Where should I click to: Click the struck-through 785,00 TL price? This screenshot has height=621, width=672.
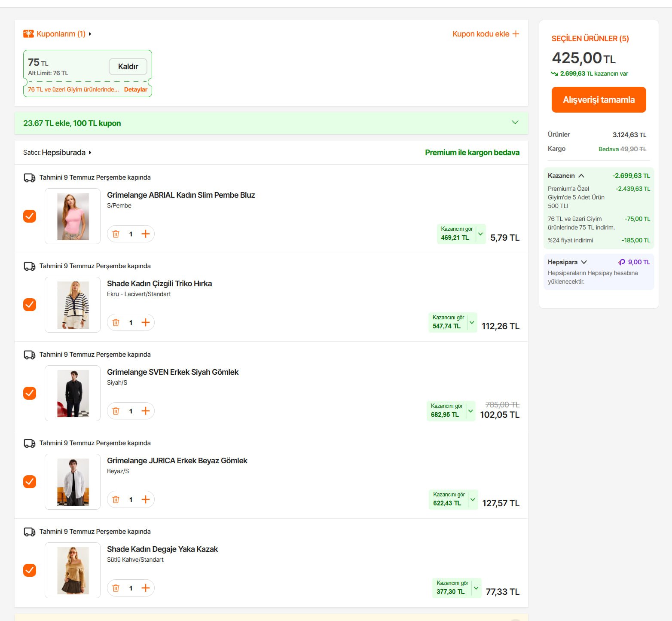pyautogui.click(x=502, y=405)
